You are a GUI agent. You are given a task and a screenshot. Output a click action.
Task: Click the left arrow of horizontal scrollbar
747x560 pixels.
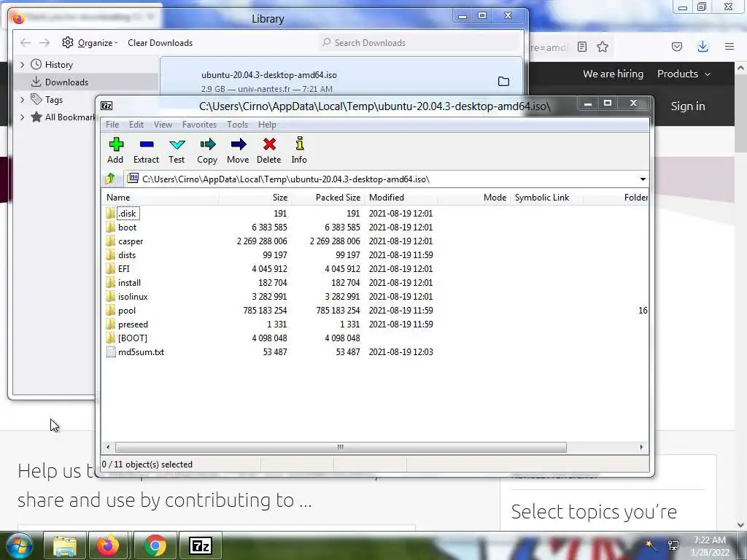pyautogui.click(x=108, y=447)
